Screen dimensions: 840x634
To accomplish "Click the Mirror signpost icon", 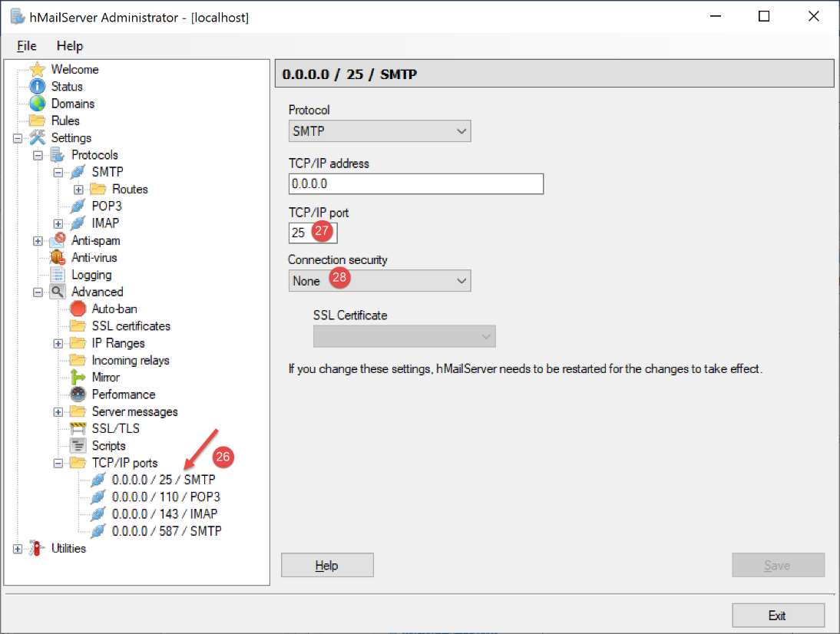I will click(78, 378).
